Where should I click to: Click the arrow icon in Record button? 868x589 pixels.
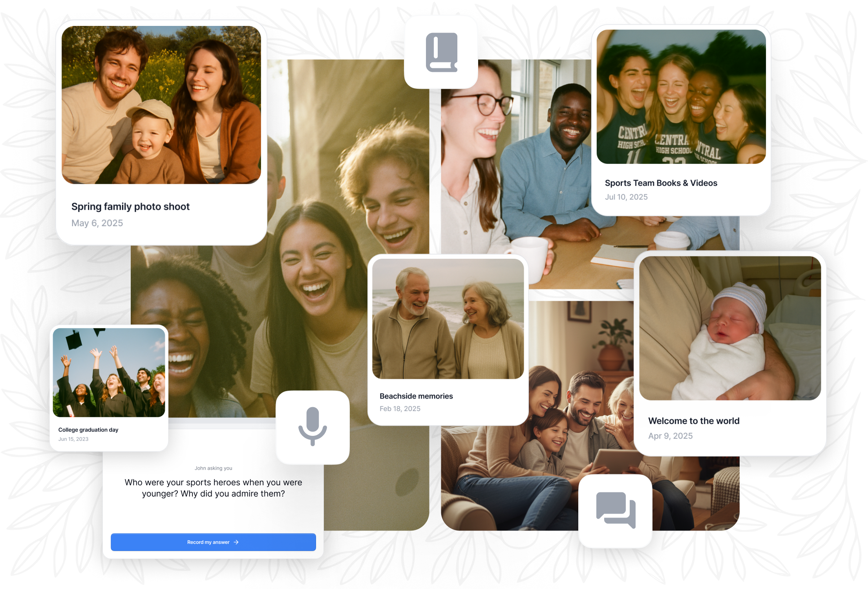pyautogui.click(x=236, y=542)
